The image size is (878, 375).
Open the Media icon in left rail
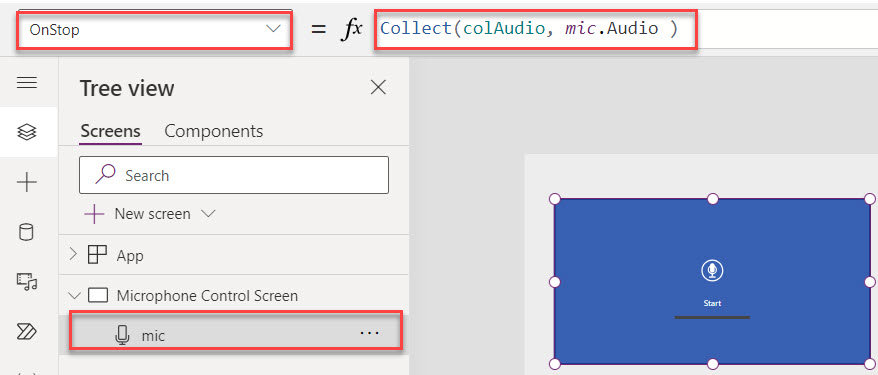click(x=27, y=282)
